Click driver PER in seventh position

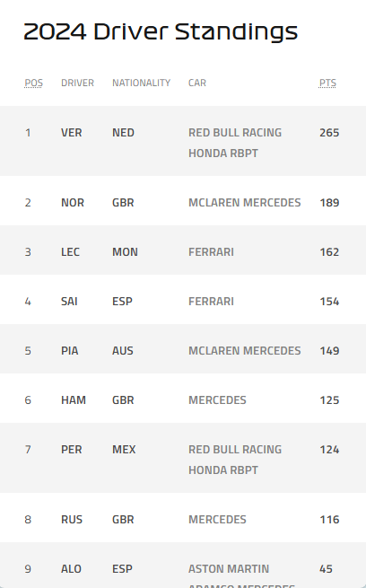click(x=71, y=450)
